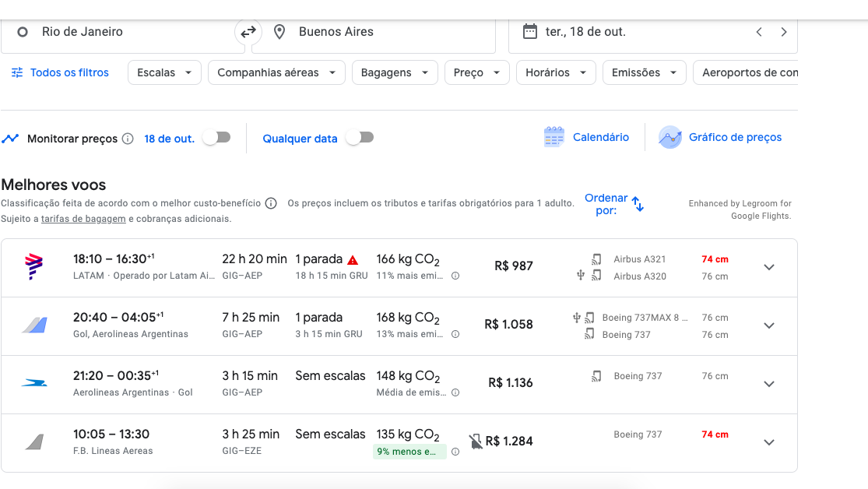Expand the F.B. Lineas Aereas flight details
This screenshot has height=489, width=868.
pyautogui.click(x=769, y=442)
